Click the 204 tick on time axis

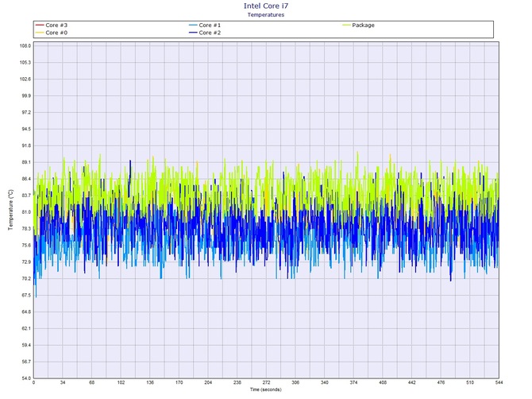tap(208, 382)
